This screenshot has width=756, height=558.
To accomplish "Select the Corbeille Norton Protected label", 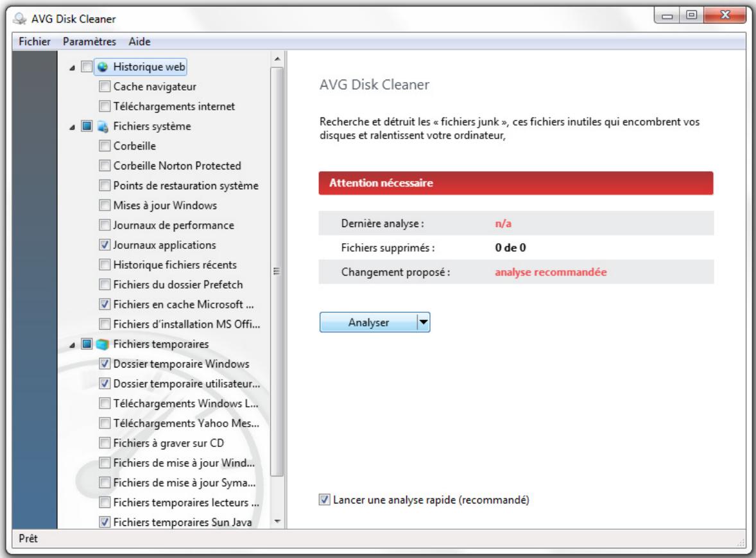I will pyautogui.click(x=177, y=165).
